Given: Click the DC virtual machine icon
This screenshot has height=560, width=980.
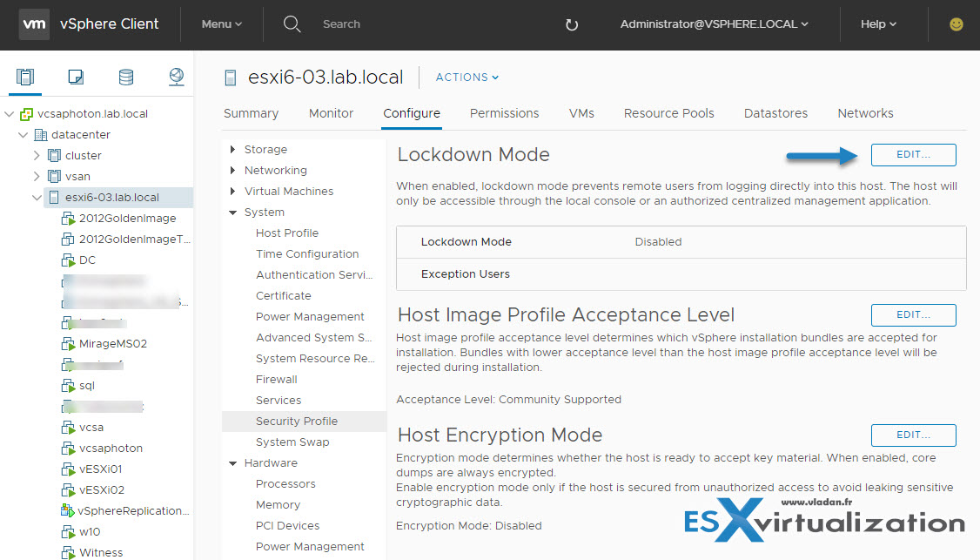Looking at the screenshot, I should pyautogui.click(x=68, y=260).
